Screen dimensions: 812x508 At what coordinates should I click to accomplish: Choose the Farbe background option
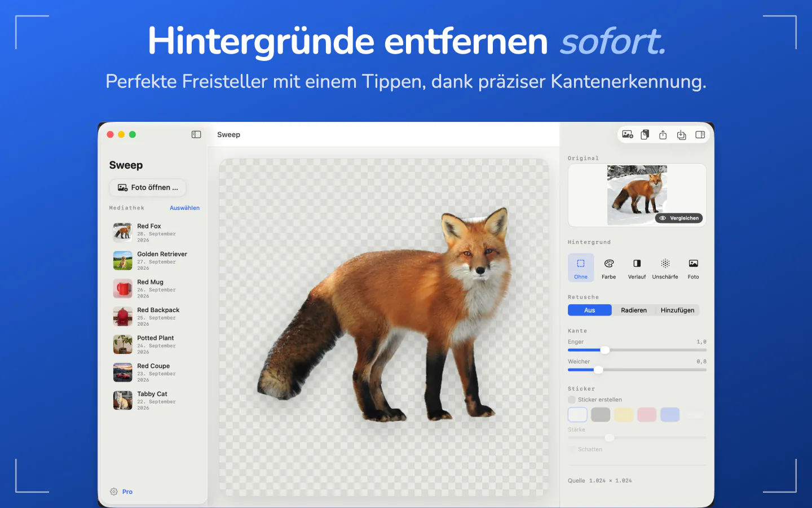[609, 268]
